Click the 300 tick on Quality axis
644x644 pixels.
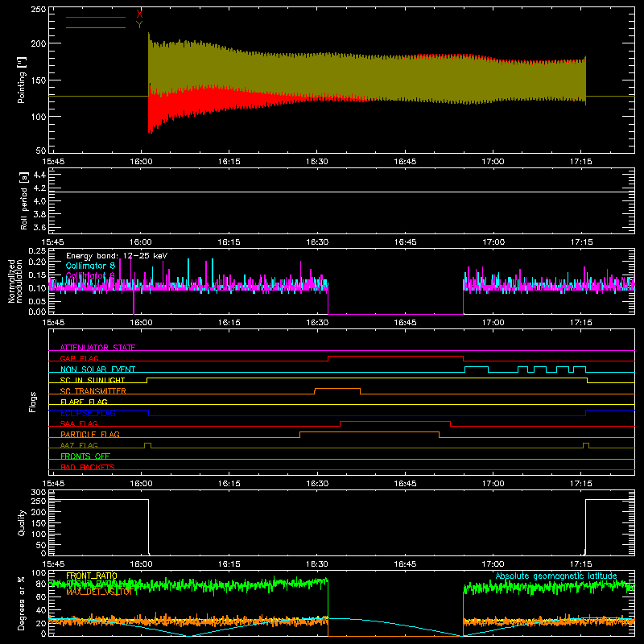pyautogui.click(x=38, y=493)
